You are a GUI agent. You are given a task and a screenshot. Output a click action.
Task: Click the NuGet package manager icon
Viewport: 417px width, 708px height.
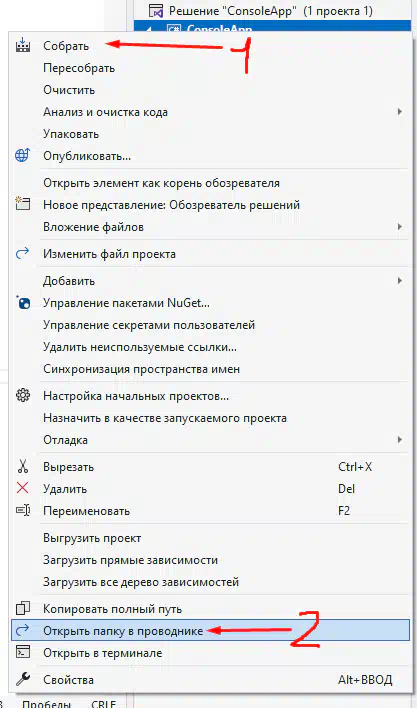click(x=22, y=303)
